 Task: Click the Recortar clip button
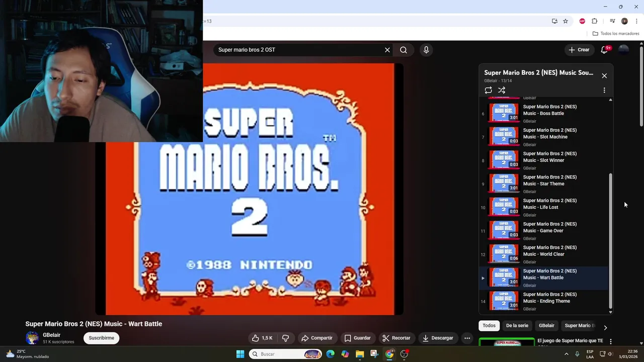(396, 338)
